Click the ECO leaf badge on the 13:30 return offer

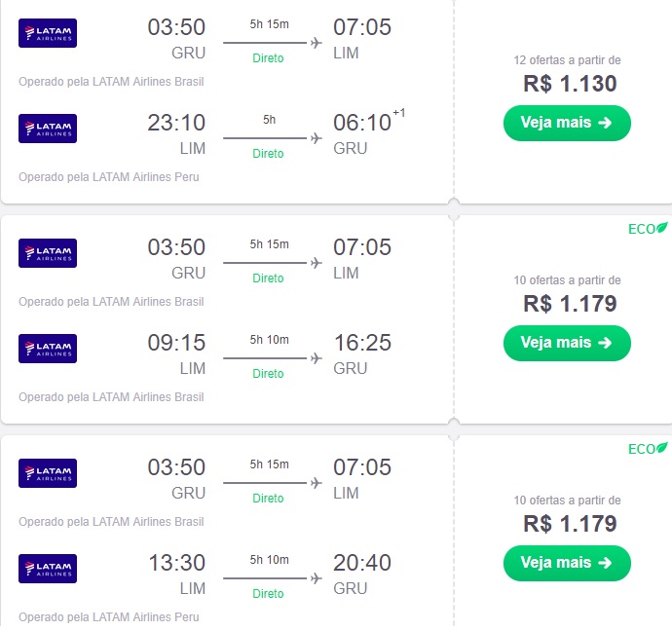pos(648,449)
